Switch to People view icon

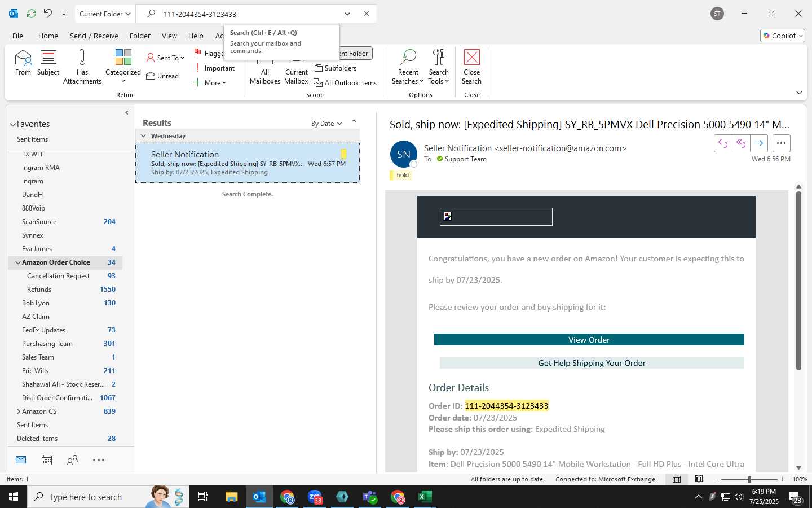click(x=72, y=460)
